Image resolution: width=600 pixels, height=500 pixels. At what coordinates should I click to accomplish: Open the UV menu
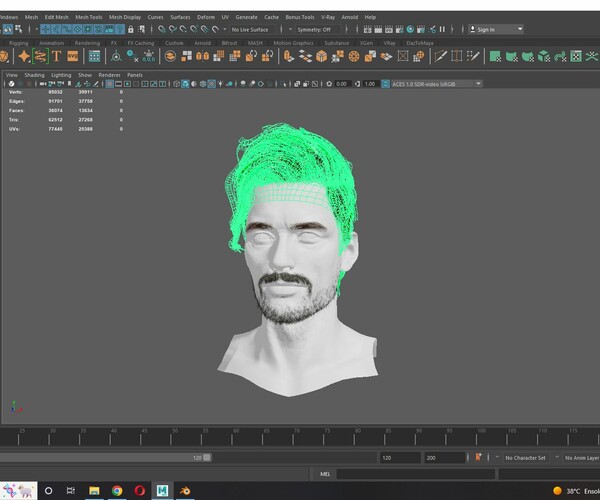point(225,17)
